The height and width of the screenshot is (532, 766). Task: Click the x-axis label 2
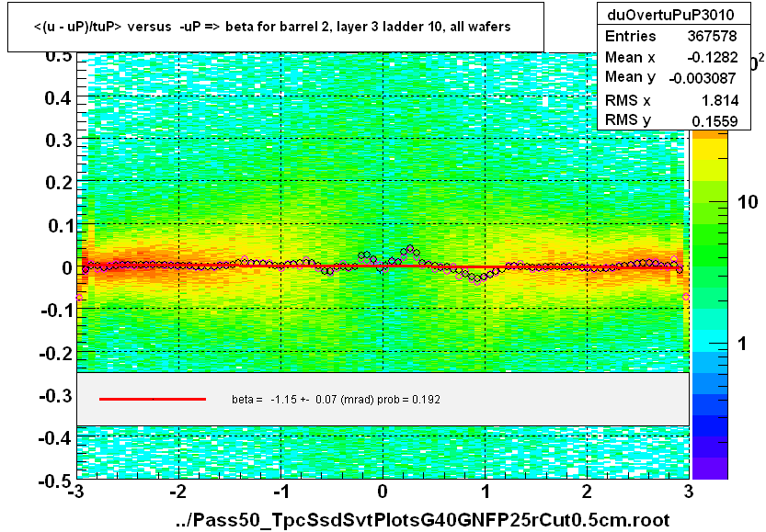click(587, 492)
